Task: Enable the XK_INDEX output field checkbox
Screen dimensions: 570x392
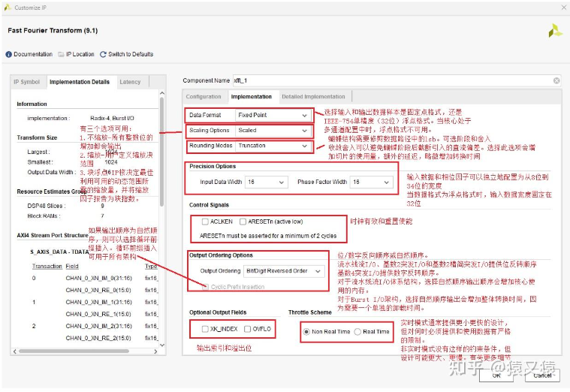Action: pos(204,329)
